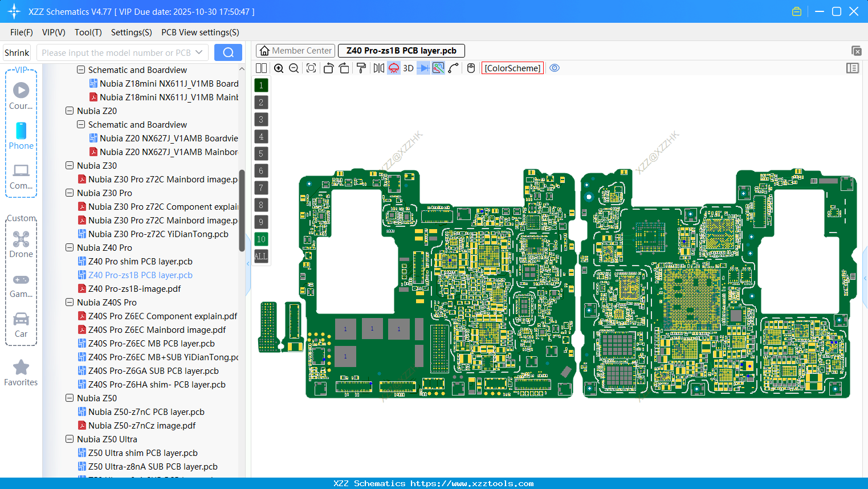
Task: Select the zoom out tool
Action: [294, 68]
